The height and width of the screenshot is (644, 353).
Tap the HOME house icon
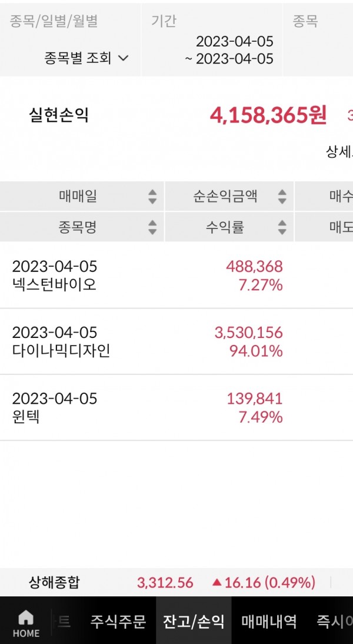[x=26, y=618]
